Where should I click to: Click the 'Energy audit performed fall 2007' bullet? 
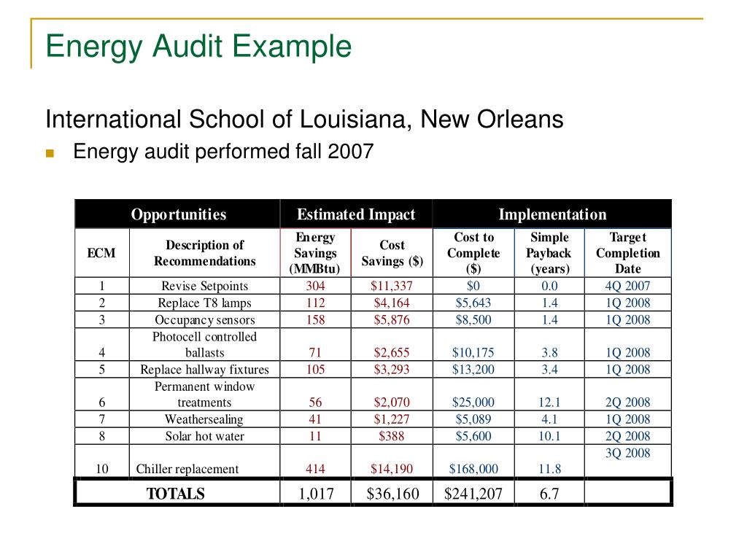(223, 152)
